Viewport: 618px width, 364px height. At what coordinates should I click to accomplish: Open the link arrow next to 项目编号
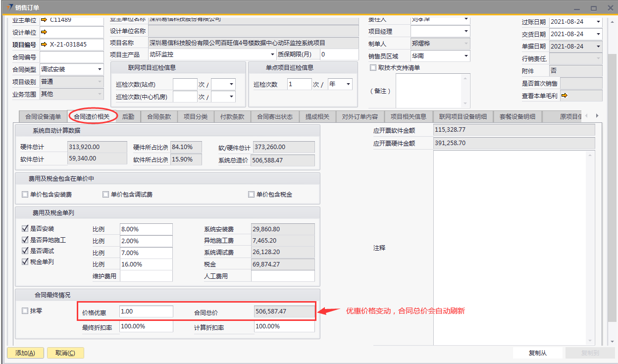click(44, 45)
